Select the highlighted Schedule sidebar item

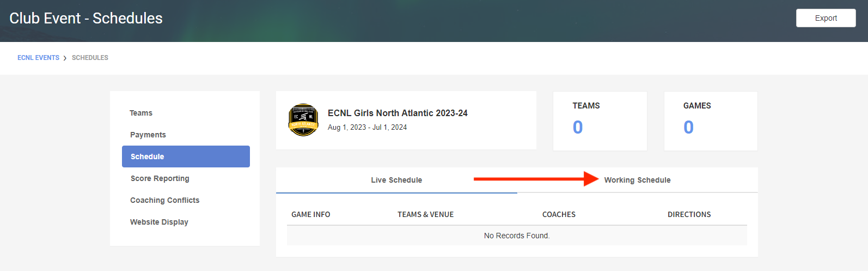[186, 156]
